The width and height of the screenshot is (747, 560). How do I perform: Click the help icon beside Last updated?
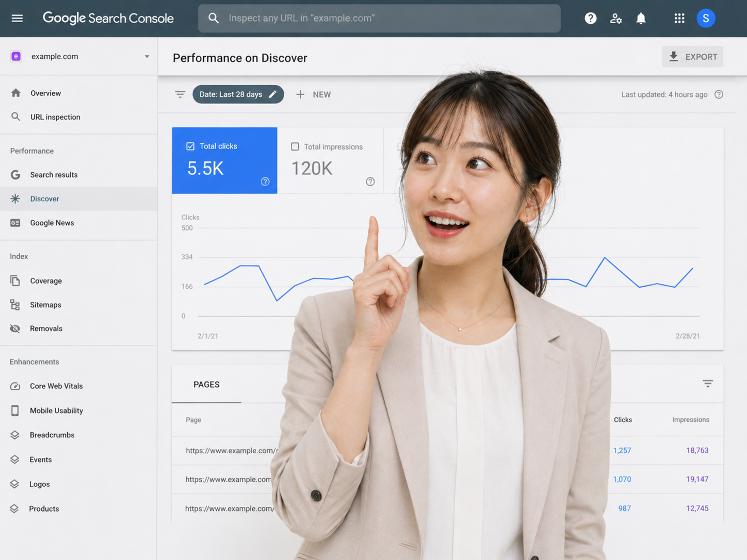click(719, 94)
